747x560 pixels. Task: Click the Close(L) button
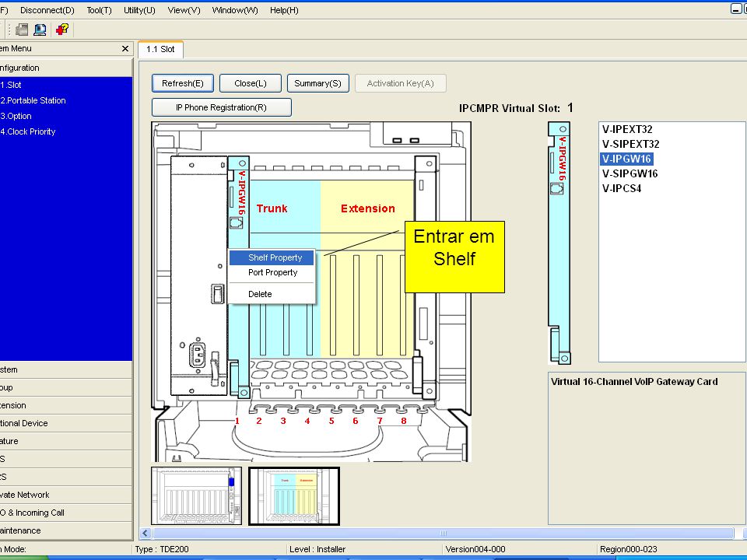pos(251,83)
